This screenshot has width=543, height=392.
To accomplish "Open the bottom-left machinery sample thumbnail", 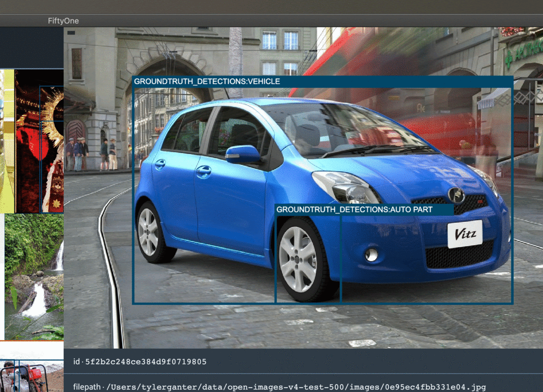I will (32, 371).
